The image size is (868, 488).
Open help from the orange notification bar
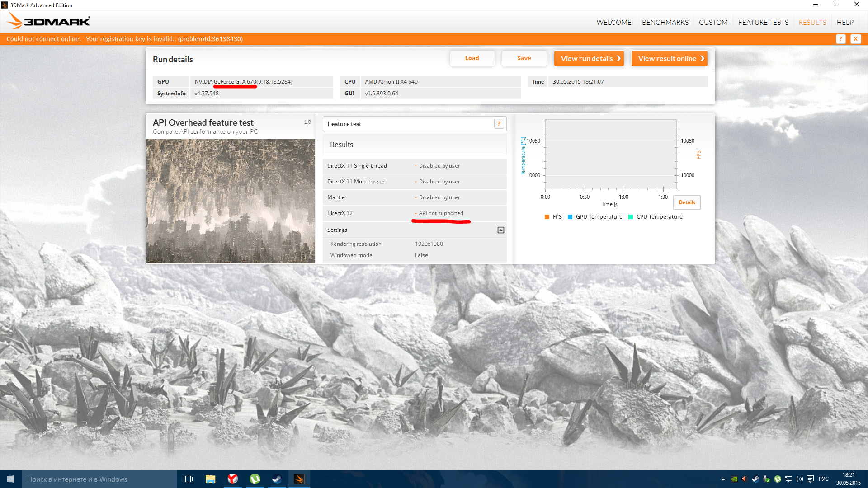coord(840,39)
